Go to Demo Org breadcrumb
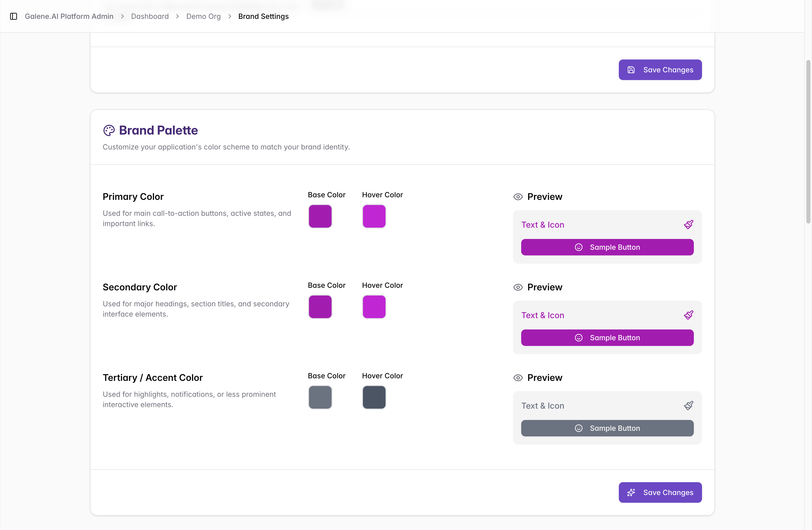Screen dimensions: 812x530 (x=203, y=16)
